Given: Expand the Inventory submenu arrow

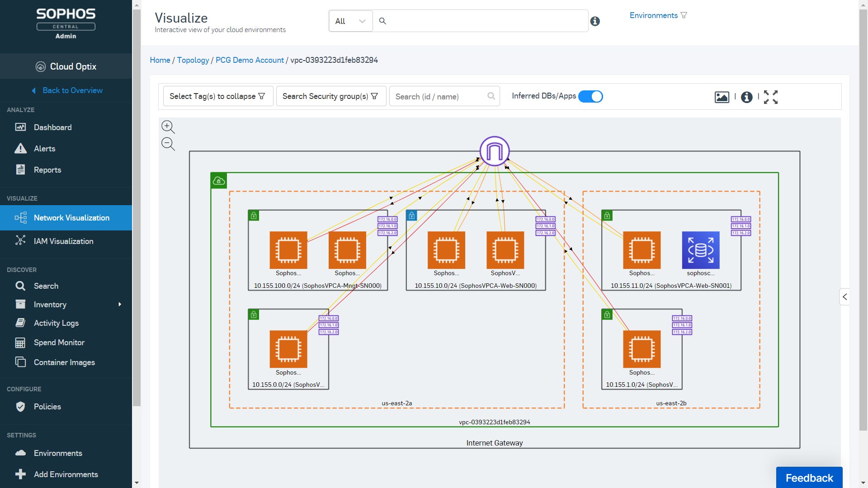Looking at the screenshot, I should (120, 305).
